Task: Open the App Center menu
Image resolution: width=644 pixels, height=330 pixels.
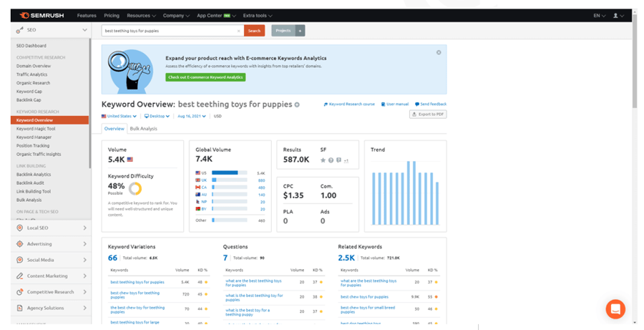Action: (x=216, y=16)
